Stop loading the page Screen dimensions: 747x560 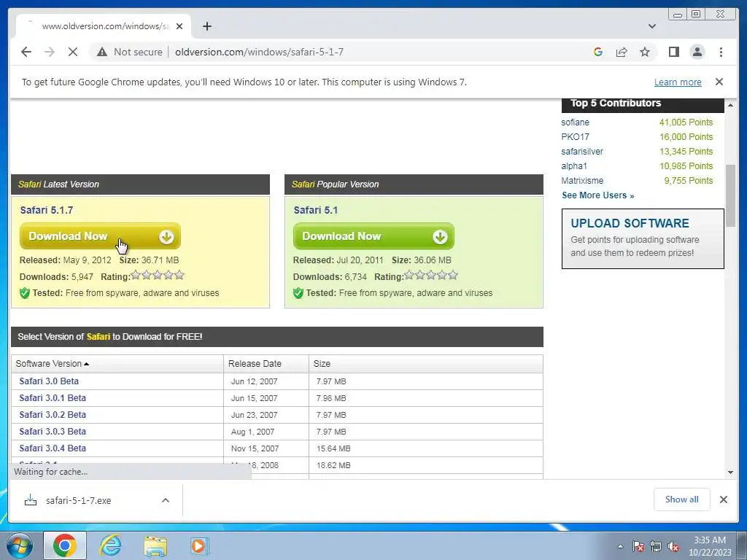73,52
